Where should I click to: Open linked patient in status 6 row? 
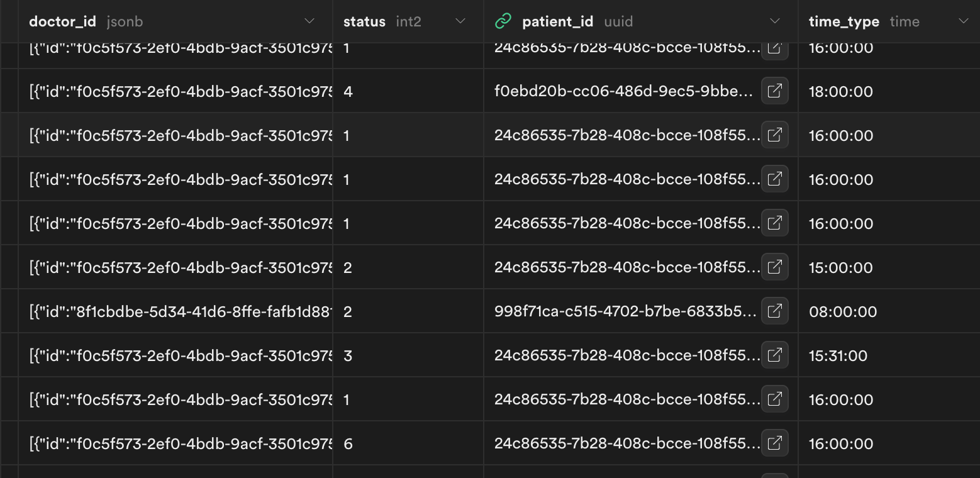774,443
